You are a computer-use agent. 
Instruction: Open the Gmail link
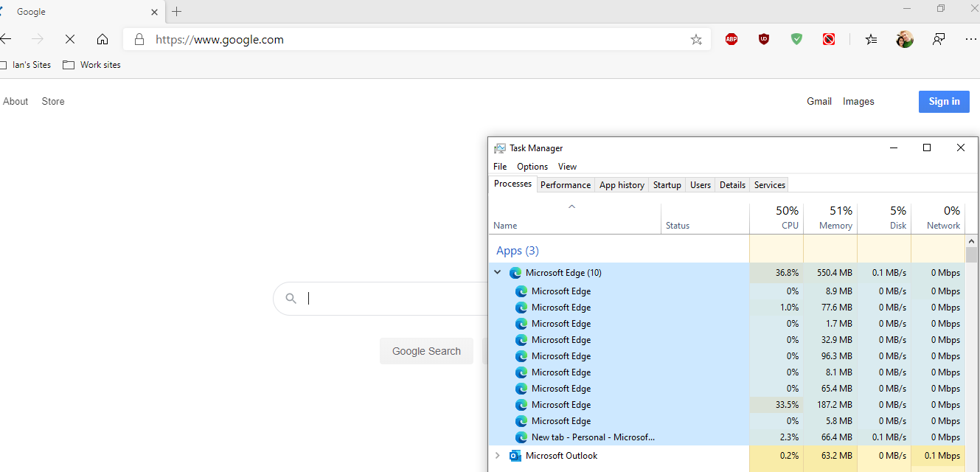tap(819, 102)
